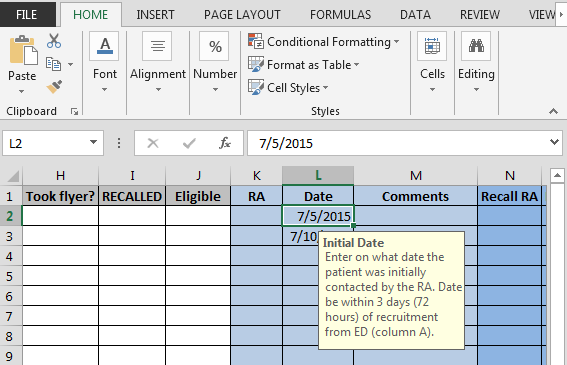Screen dimensions: 567x365
Task: Switch to the REVIEW tab
Action: [x=480, y=14]
